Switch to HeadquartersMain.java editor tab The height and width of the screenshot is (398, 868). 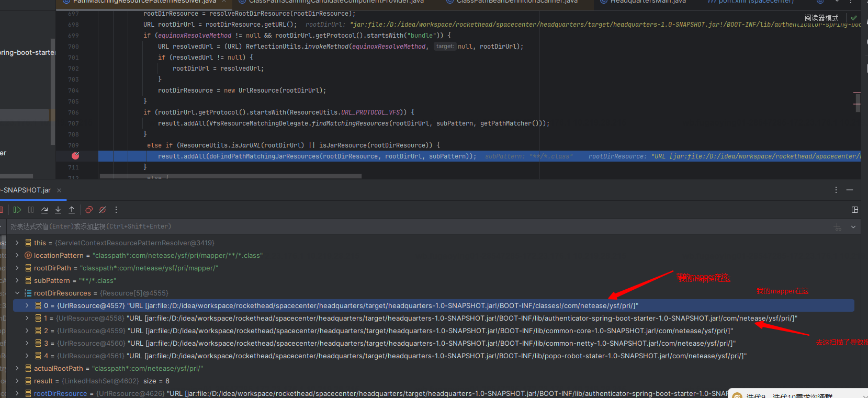tap(647, 2)
